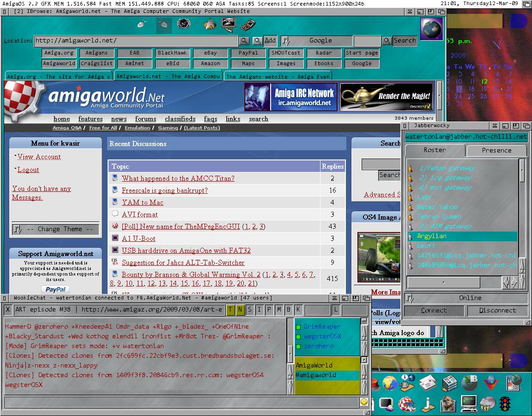Select the Roster tab in Jabberwocky

(435, 150)
